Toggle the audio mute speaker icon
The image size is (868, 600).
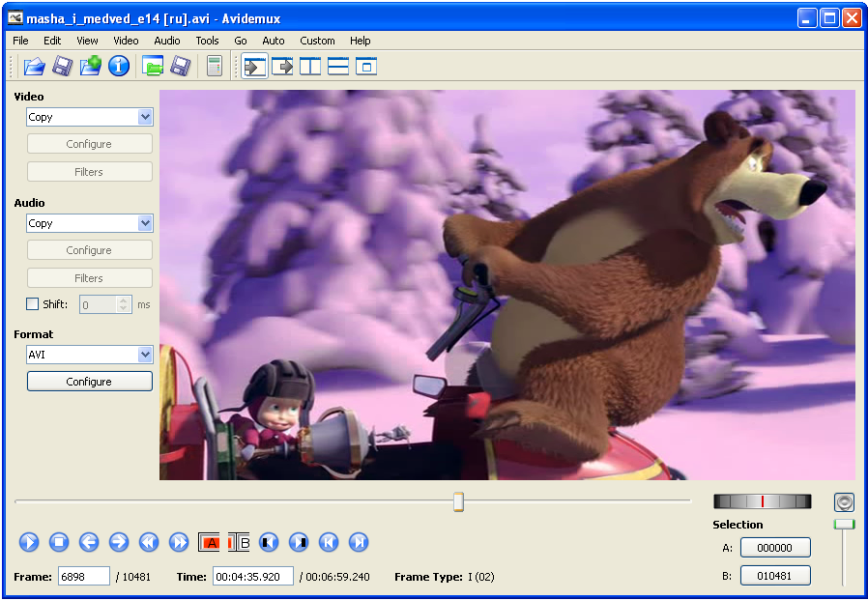click(844, 502)
